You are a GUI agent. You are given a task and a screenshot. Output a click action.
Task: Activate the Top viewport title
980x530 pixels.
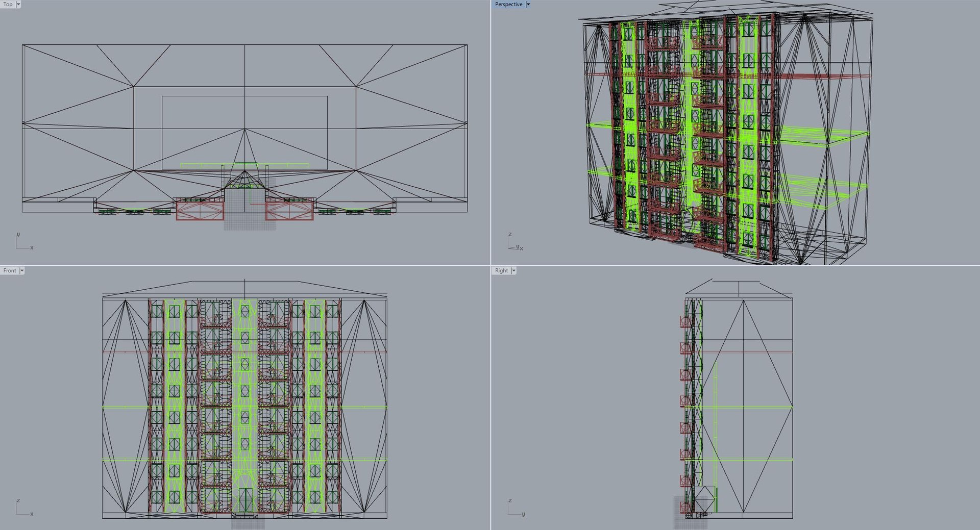click(8, 4)
